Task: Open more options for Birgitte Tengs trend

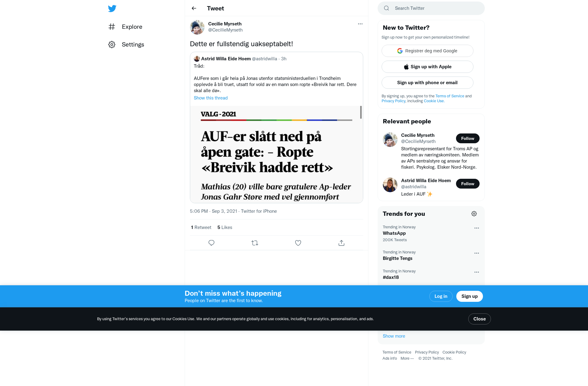Action: coord(477,253)
